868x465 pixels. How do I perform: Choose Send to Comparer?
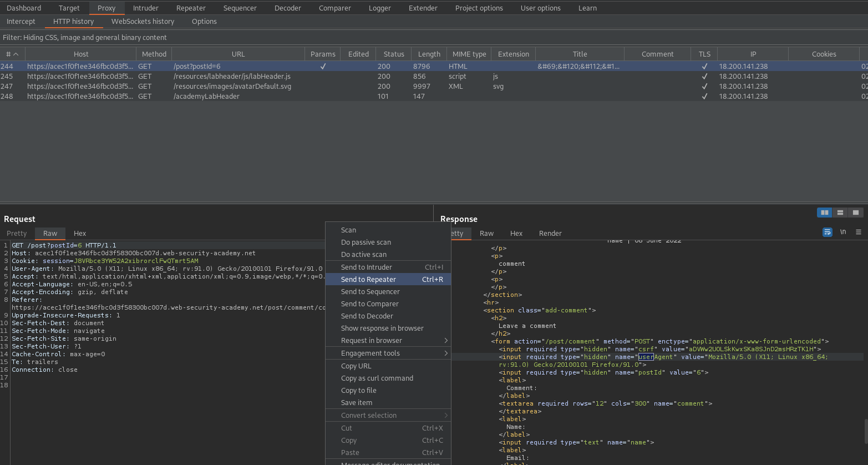pos(388,304)
